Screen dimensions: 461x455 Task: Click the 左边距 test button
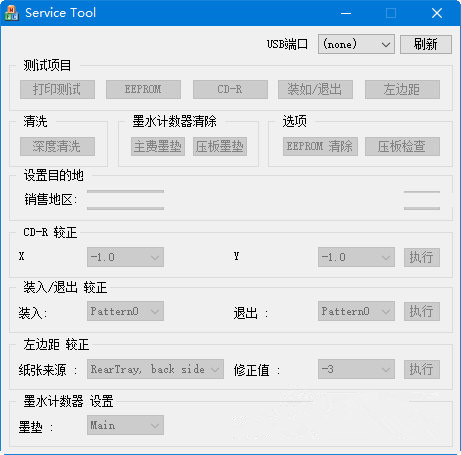(x=402, y=89)
